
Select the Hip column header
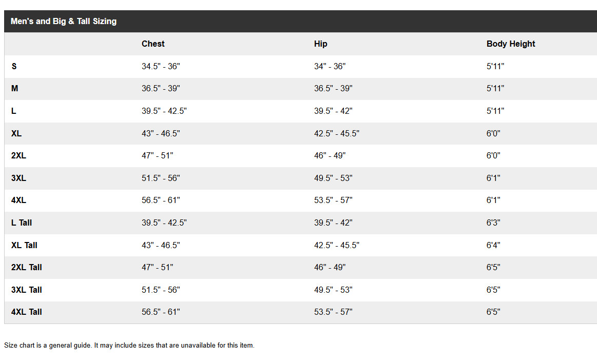[320, 44]
